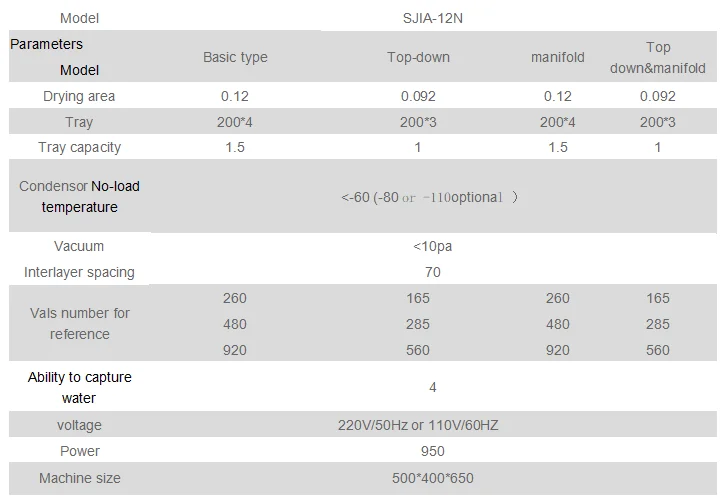This screenshot has width=725, height=503.
Task: Select the 'Basic type' column header
Action: coord(235,57)
